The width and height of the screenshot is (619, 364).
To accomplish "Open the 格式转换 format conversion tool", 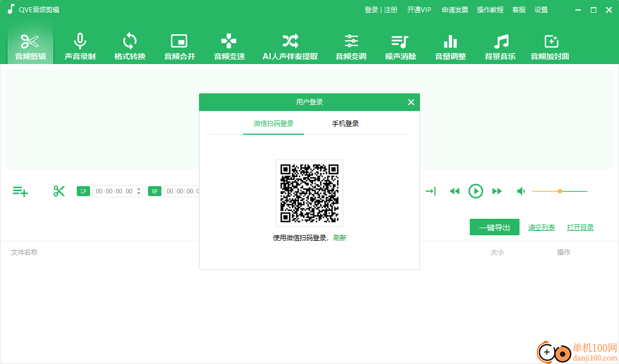I will pyautogui.click(x=130, y=46).
